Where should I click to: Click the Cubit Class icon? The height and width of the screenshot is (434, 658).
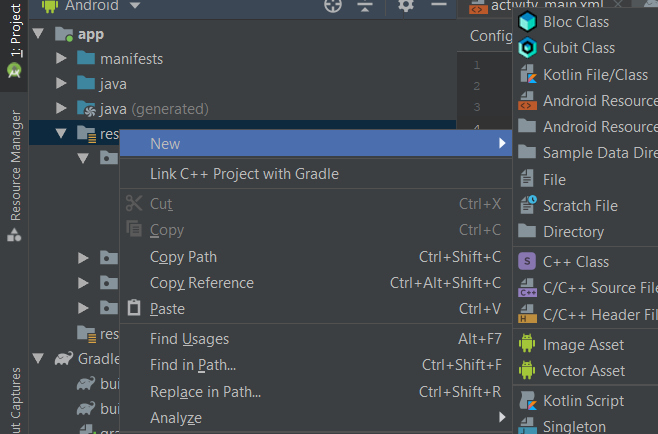coord(527,47)
